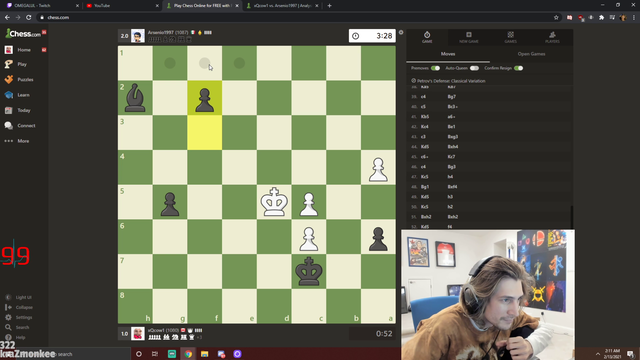Switch to the xQcow1 vs Arsenio1997 analysis tab

282,6
